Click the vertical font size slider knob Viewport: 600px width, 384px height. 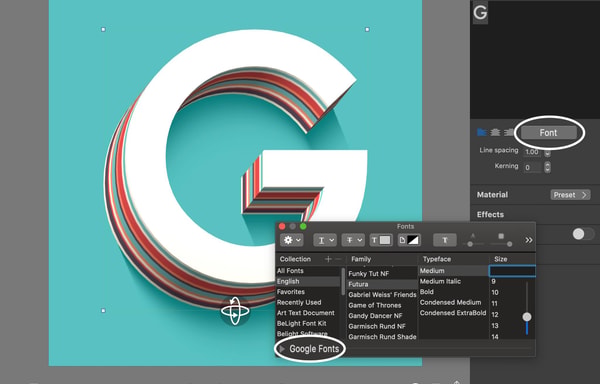(x=527, y=317)
